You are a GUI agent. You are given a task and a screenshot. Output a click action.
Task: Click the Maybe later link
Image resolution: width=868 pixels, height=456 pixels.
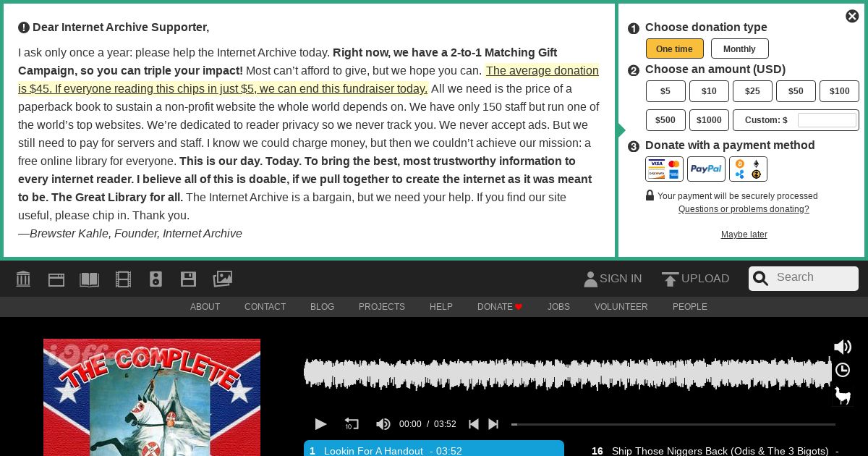tap(744, 235)
